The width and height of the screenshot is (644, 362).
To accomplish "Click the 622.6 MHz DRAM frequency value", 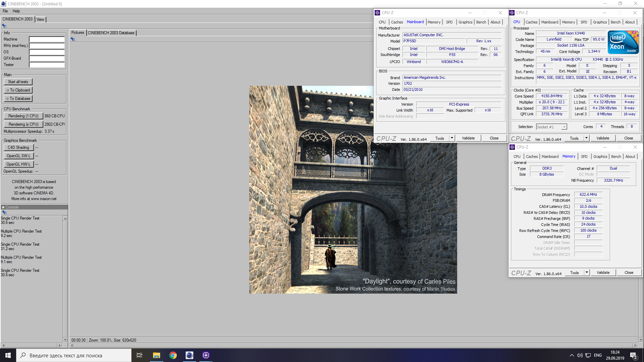I will click(588, 194).
